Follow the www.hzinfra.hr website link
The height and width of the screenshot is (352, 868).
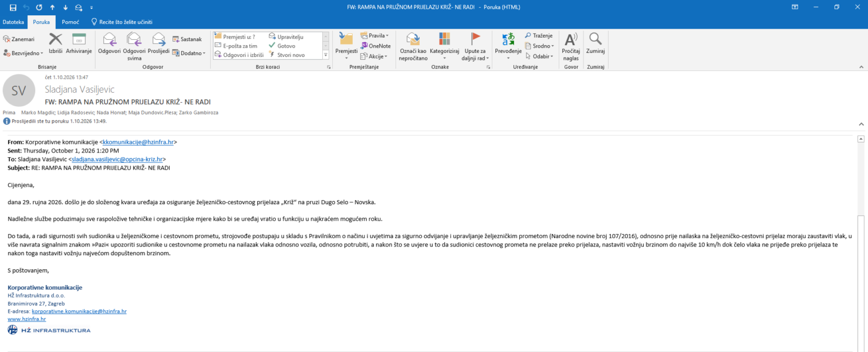tap(26, 319)
